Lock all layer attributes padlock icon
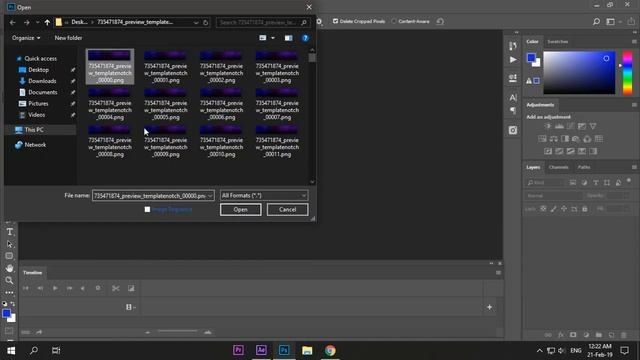This screenshot has width=640, height=360. (584, 209)
